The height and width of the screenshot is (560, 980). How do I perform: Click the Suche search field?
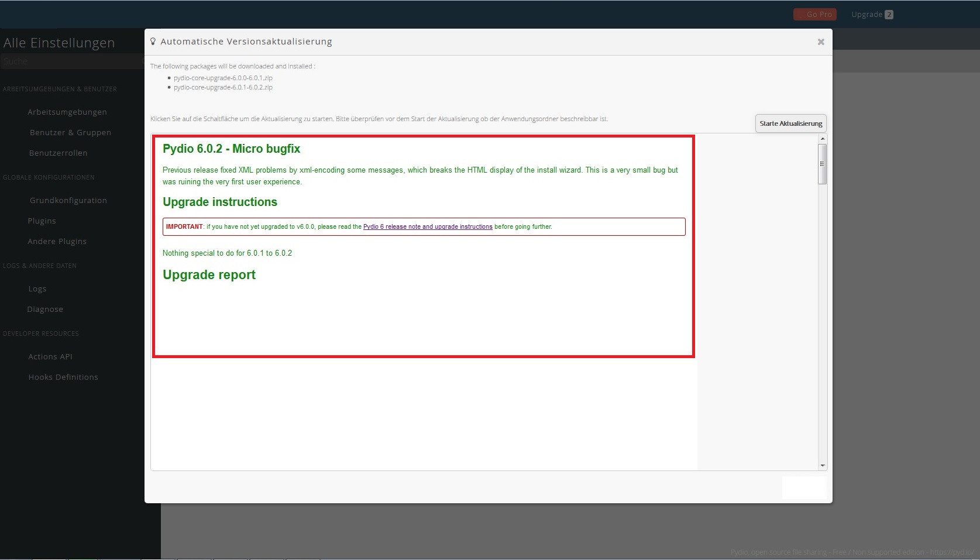71,61
